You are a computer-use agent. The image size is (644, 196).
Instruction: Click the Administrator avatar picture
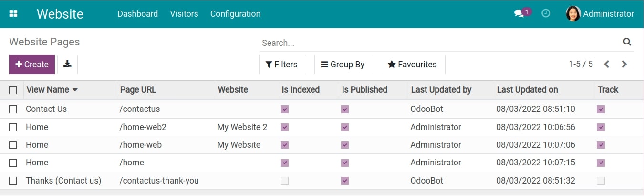tap(573, 14)
